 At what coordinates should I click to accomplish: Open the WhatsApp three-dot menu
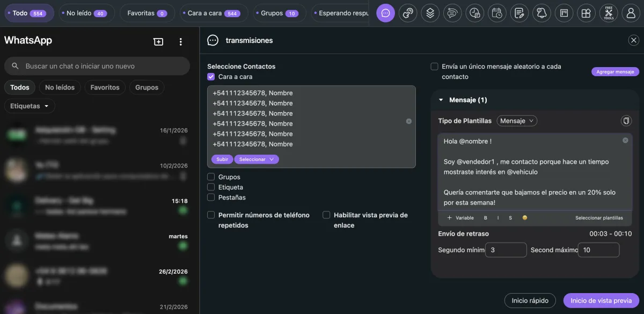tap(181, 41)
